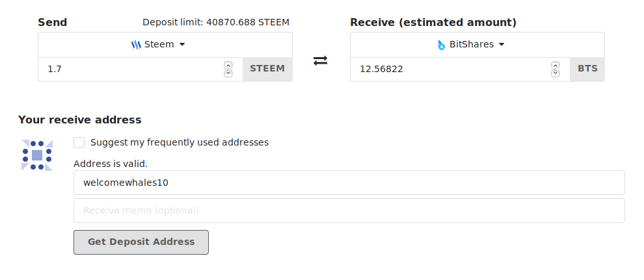Click the Steem logo icon

point(136,45)
